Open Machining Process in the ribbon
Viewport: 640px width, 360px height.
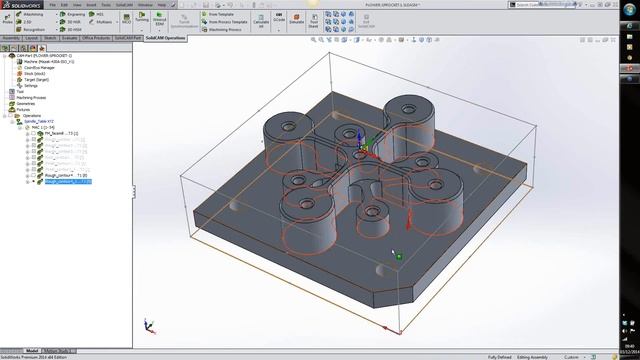pos(221,30)
